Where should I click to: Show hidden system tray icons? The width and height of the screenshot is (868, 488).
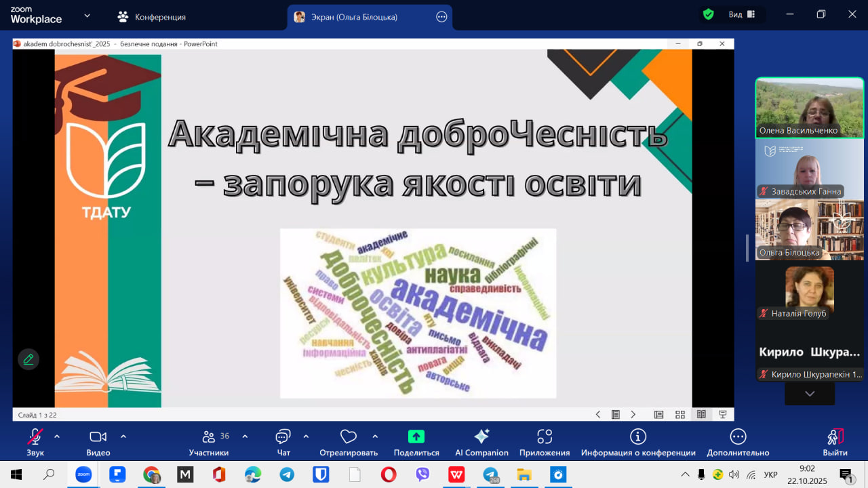(686, 474)
